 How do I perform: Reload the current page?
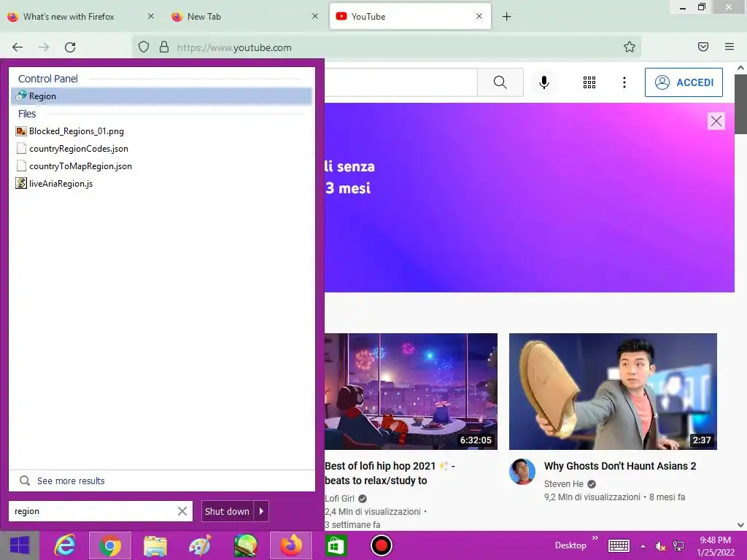coord(70,47)
